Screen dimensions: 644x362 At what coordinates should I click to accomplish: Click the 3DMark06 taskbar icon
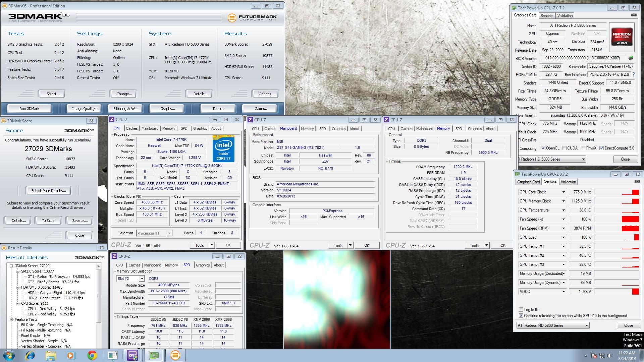175,355
